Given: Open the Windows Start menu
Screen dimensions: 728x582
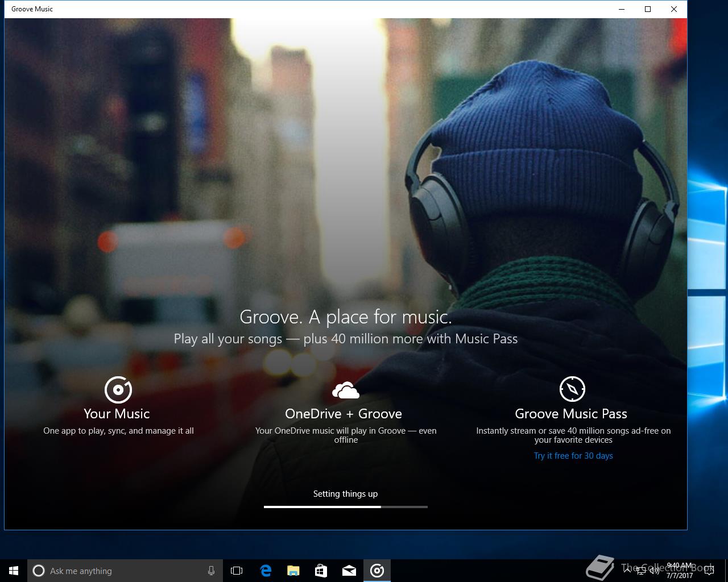Looking at the screenshot, I should click(14, 571).
